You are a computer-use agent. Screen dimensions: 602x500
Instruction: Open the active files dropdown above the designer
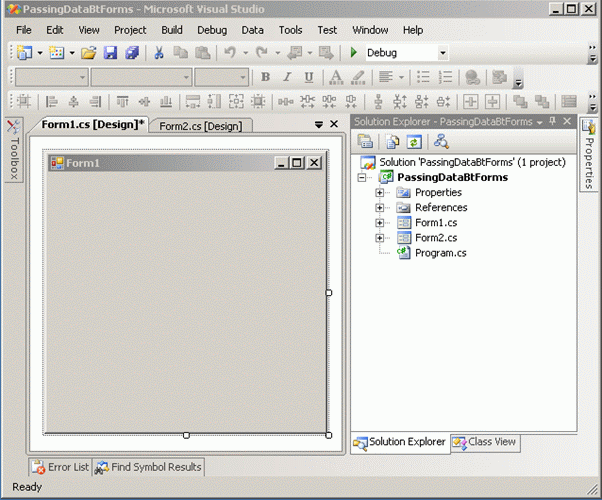click(x=319, y=124)
